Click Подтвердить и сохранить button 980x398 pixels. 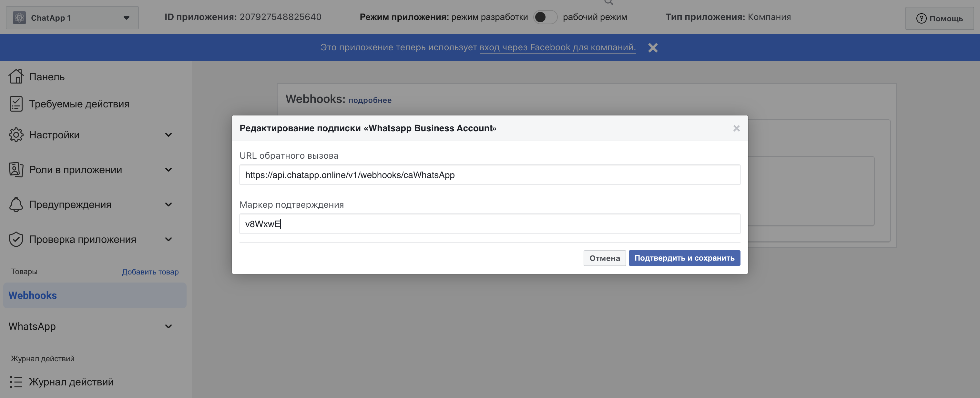[x=684, y=258]
